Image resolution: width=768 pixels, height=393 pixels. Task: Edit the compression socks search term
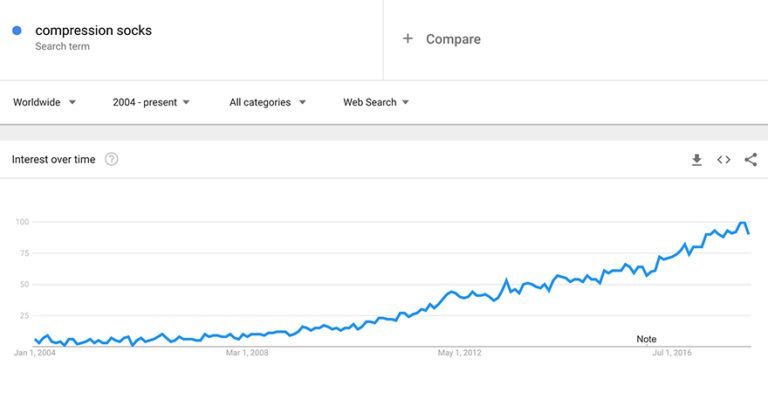pos(94,30)
